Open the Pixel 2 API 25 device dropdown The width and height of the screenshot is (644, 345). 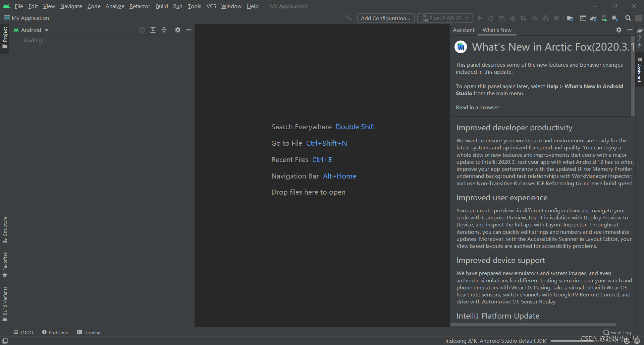click(445, 18)
